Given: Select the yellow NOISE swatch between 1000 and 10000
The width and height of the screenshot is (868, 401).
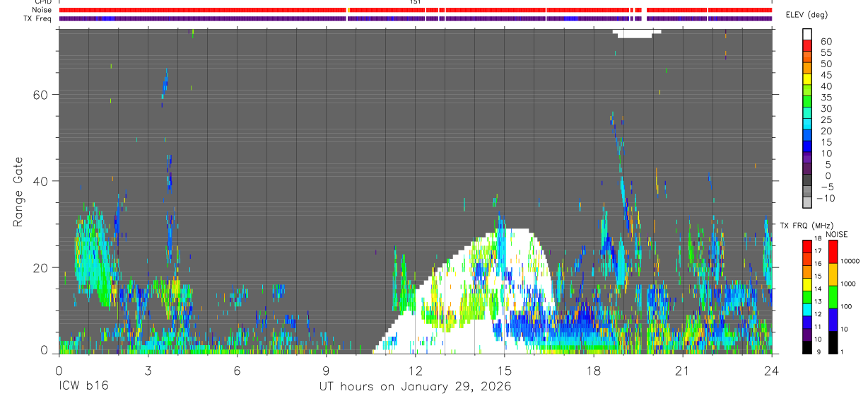Looking at the screenshot, I should (x=833, y=274).
